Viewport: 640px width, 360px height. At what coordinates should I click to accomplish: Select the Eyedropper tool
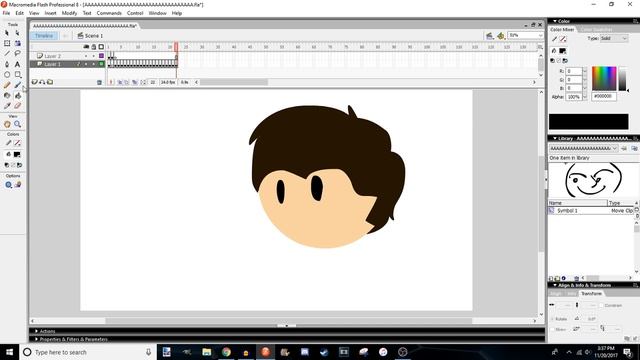click(7, 106)
